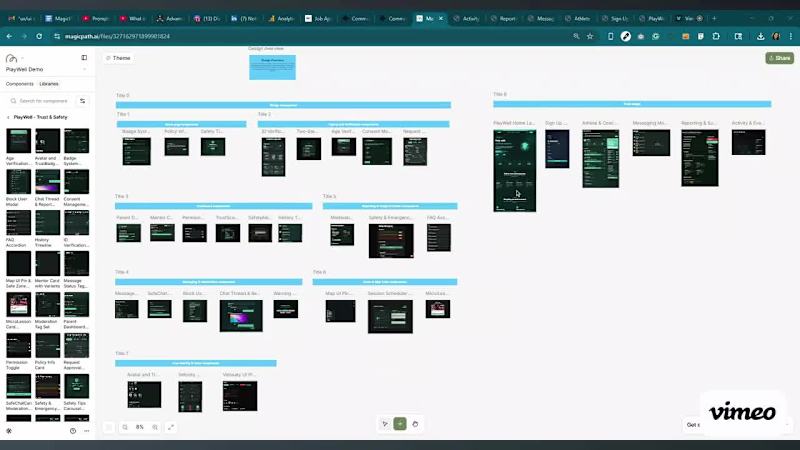Click the Title 0 section label
The image size is (800, 450).
[122, 95]
